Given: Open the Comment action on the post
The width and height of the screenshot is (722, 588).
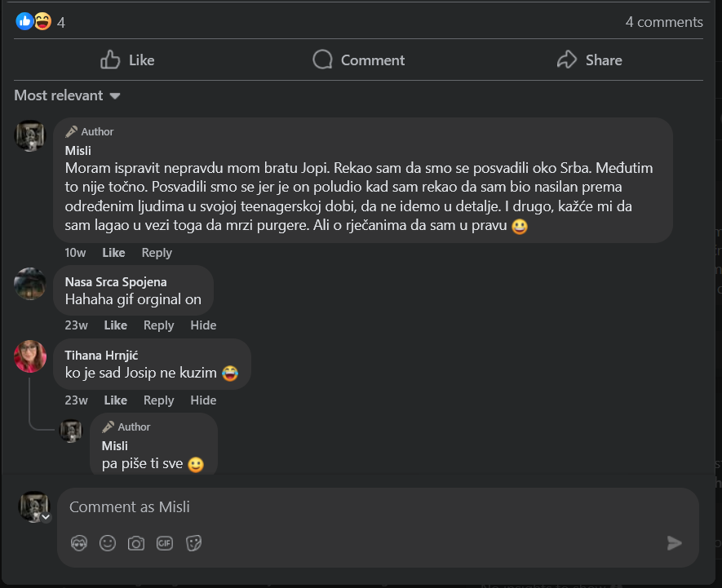Looking at the screenshot, I should [x=359, y=60].
